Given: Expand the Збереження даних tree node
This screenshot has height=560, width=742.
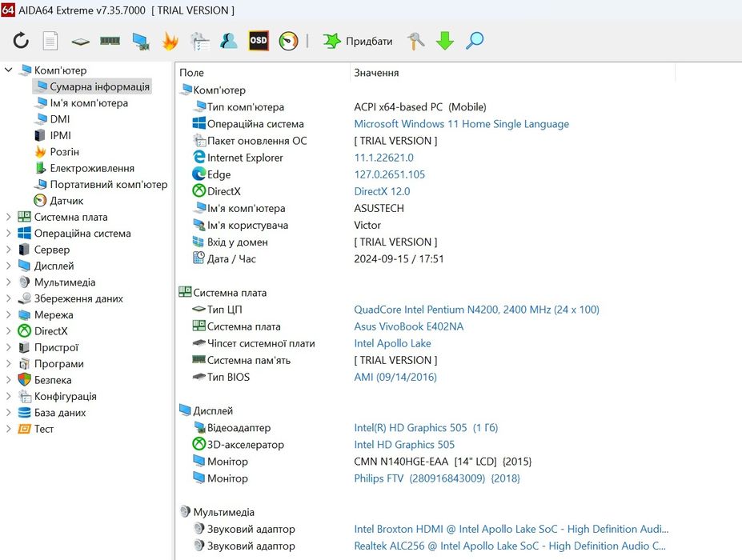Looking at the screenshot, I should (x=9, y=298).
